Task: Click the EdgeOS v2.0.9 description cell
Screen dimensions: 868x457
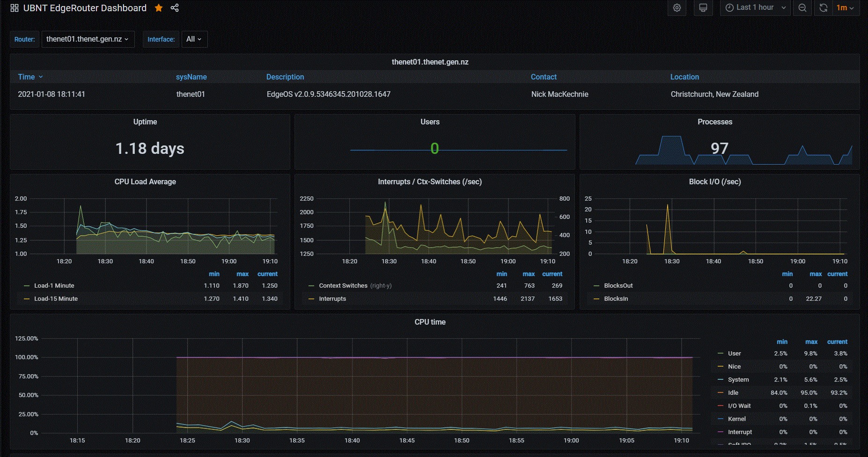Action: point(329,94)
